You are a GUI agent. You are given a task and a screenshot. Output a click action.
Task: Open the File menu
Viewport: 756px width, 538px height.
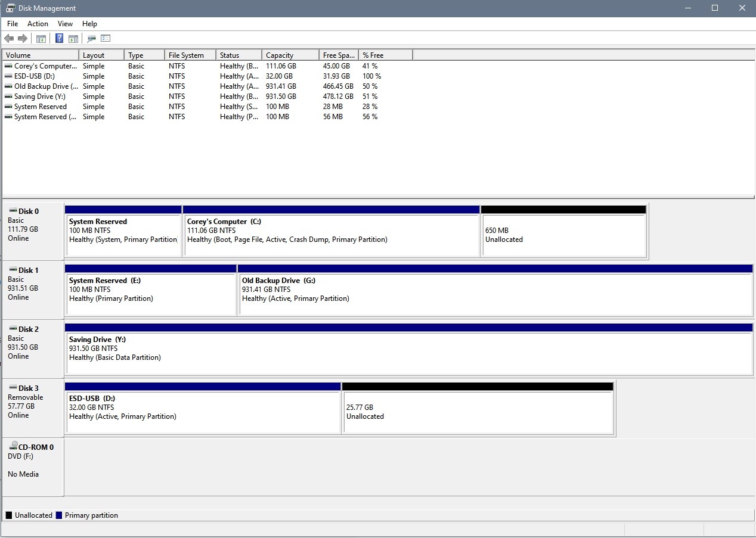pyautogui.click(x=12, y=24)
